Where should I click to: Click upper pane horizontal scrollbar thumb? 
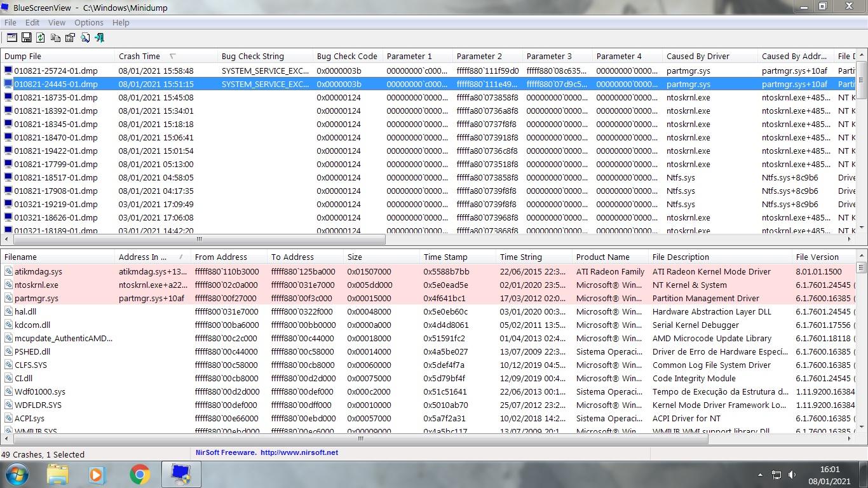[200, 240]
